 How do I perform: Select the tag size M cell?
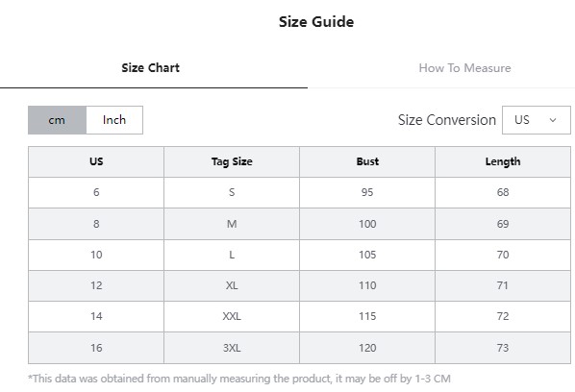[232, 224]
